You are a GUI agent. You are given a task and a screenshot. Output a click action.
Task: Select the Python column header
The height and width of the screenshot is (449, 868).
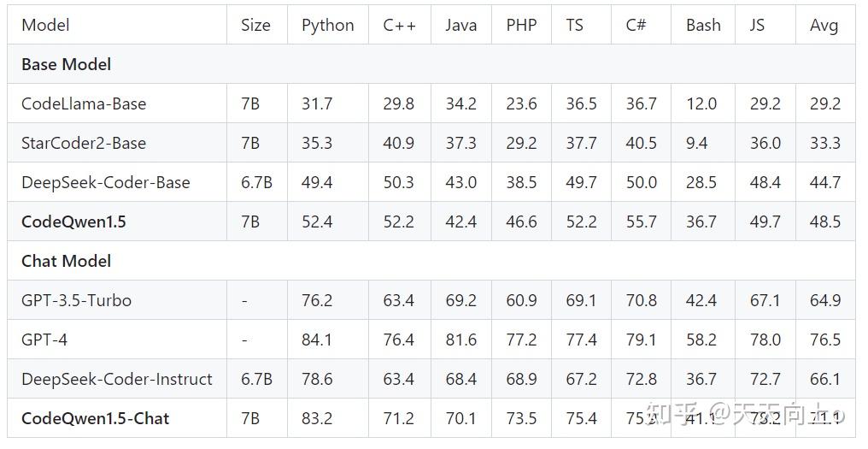[327, 25]
